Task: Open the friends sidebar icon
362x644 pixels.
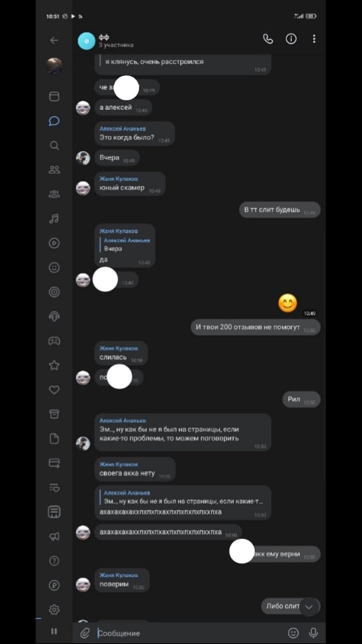Action: point(54,169)
